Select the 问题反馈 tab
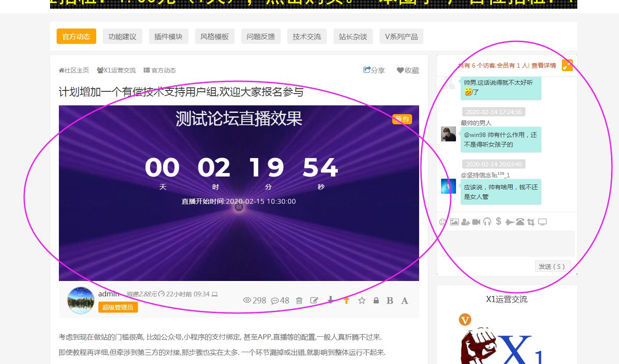Viewport: 619px width, 364px height. [x=261, y=36]
